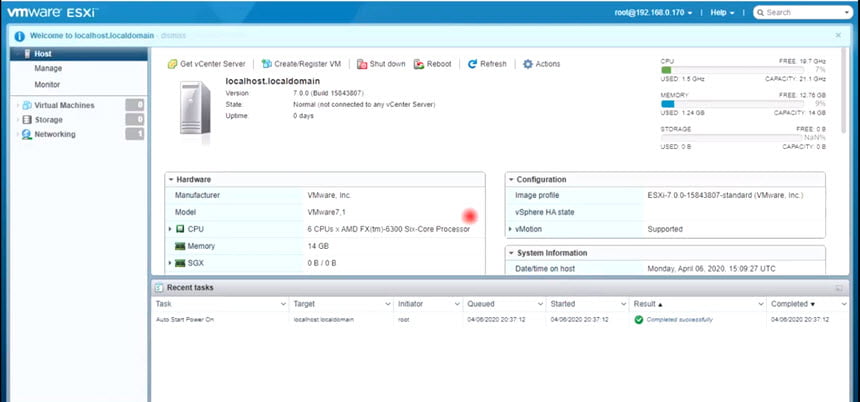This screenshot has height=402, width=860.
Task: Click the SGX icon in Hardware
Action: [x=180, y=263]
